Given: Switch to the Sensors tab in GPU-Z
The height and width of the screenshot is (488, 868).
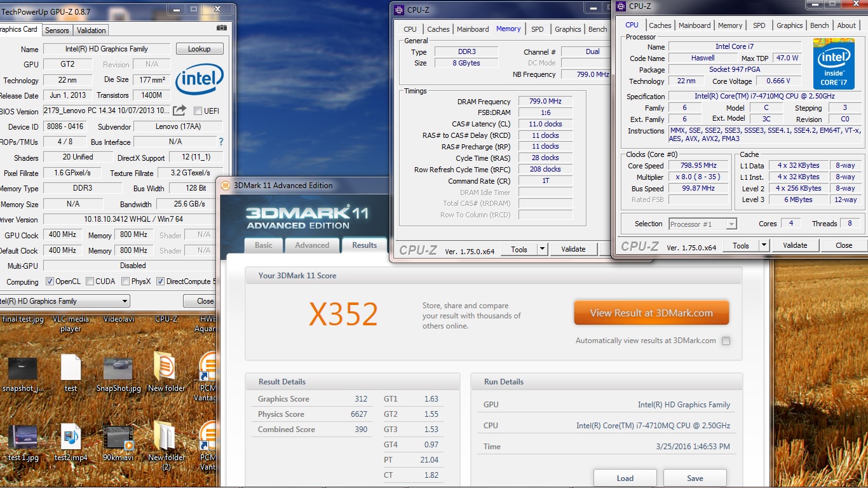Looking at the screenshot, I should click(x=57, y=30).
